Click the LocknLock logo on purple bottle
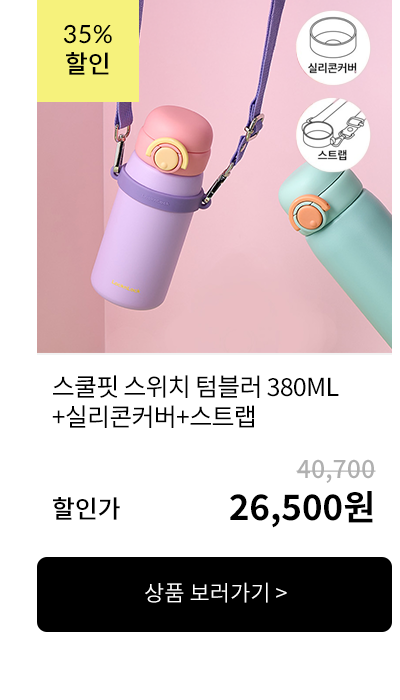400x700 pixels. pos(125,286)
